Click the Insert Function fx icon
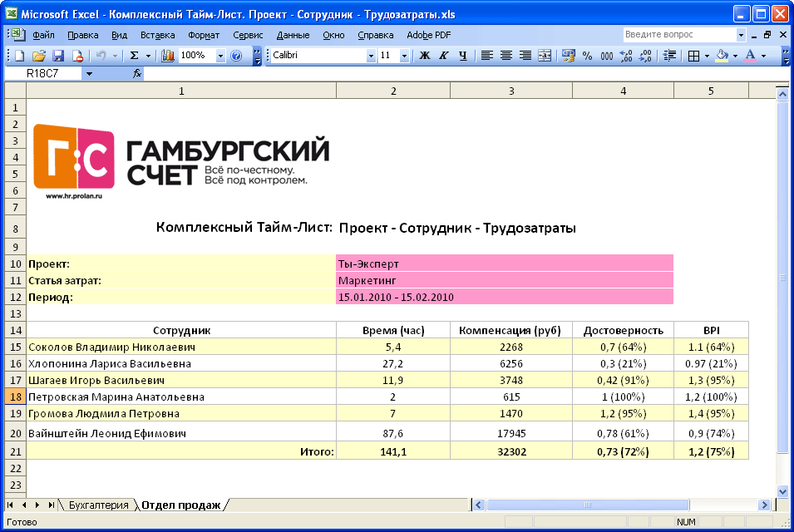The width and height of the screenshot is (794, 532). pos(138,73)
